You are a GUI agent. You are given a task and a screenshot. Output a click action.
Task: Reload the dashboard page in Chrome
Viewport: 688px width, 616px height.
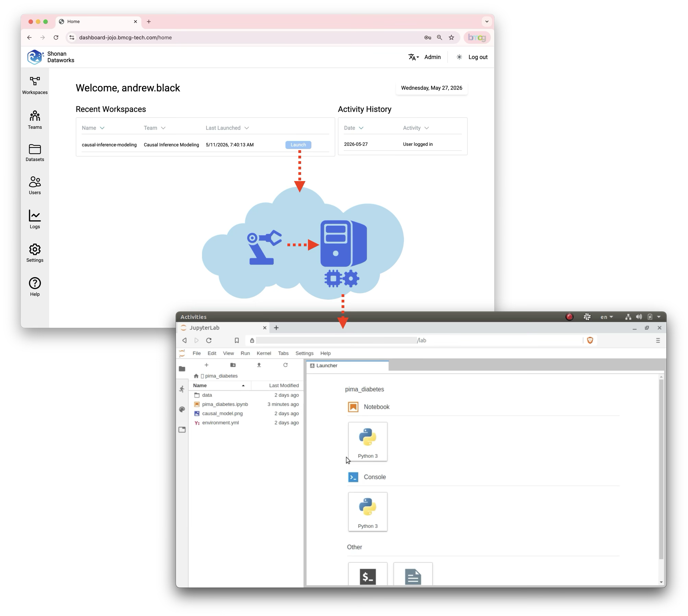point(56,37)
